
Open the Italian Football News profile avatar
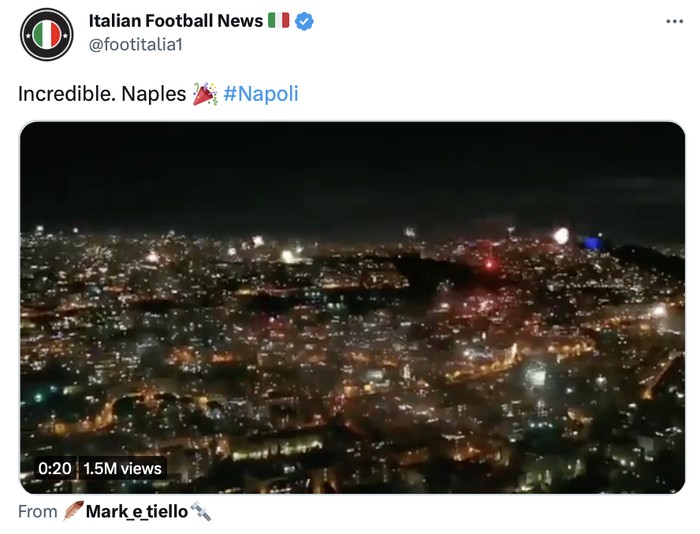[x=46, y=35]
